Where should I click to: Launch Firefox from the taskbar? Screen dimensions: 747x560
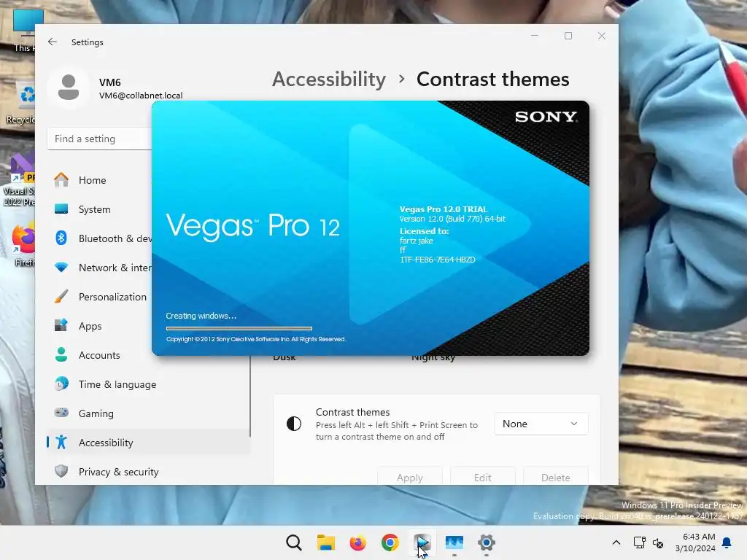coord(357,542)
